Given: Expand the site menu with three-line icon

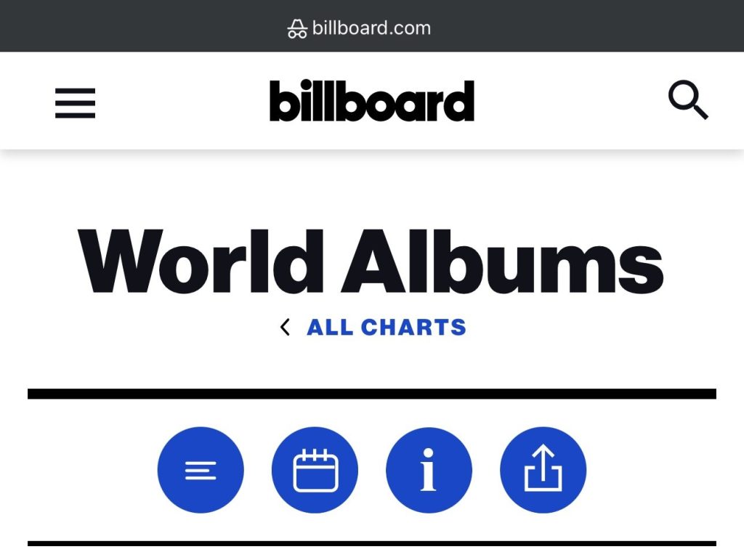Looking at the screenshot, I should pyautogui.click(x=75, y=103).
